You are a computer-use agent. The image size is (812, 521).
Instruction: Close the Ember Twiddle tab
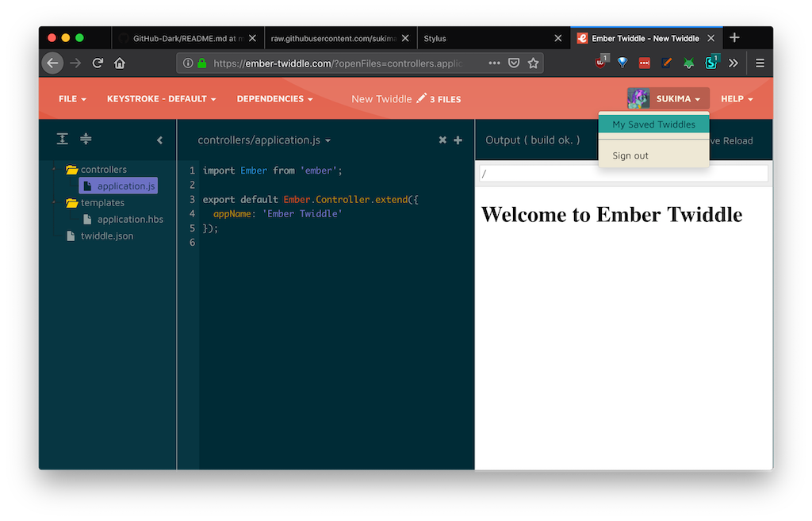pos(711,38)
